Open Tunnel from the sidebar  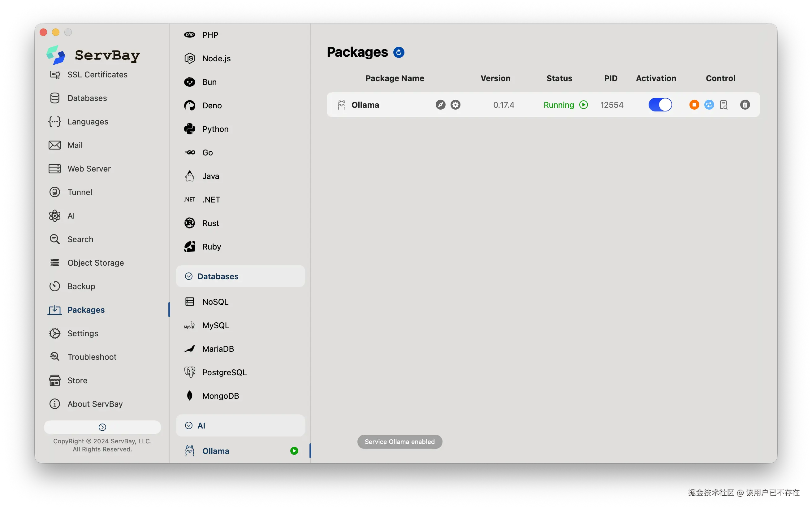click(80, 192)
